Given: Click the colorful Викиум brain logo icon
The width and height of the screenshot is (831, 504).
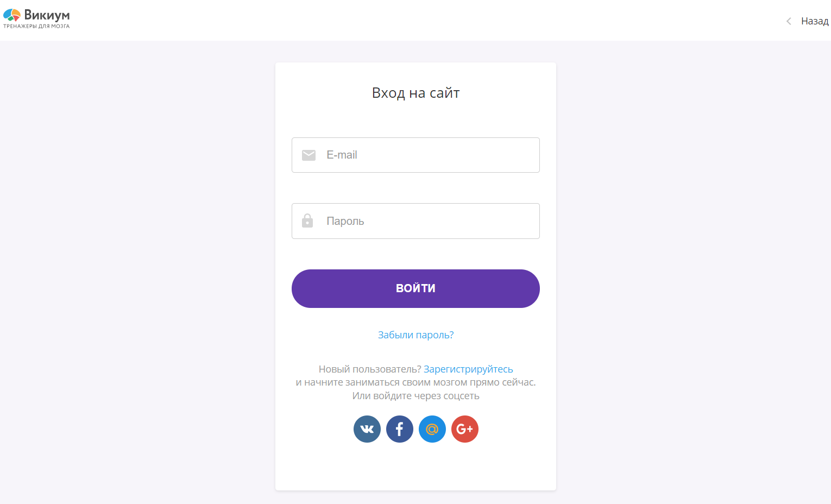Looking at the screenshot, I should pyautogui.click(x=12, y=15).
